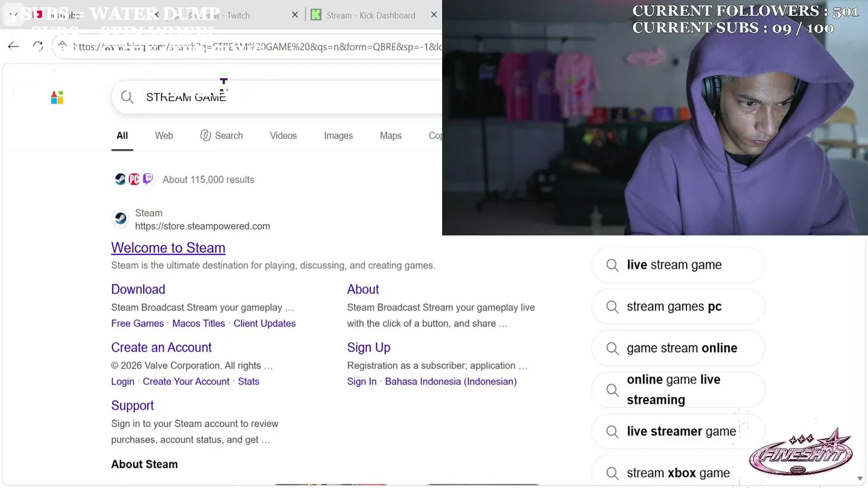Follow the Stats link

click(x=249, y=382)
